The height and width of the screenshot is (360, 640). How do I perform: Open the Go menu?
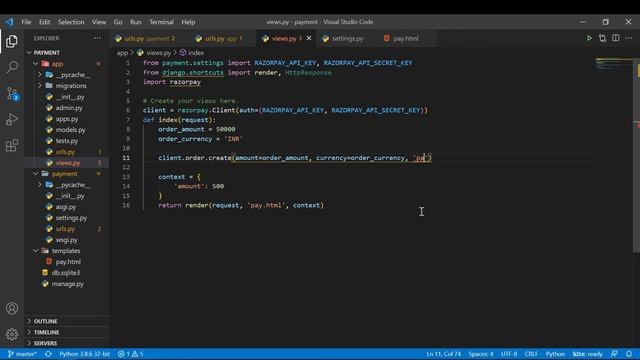(118, 22)
